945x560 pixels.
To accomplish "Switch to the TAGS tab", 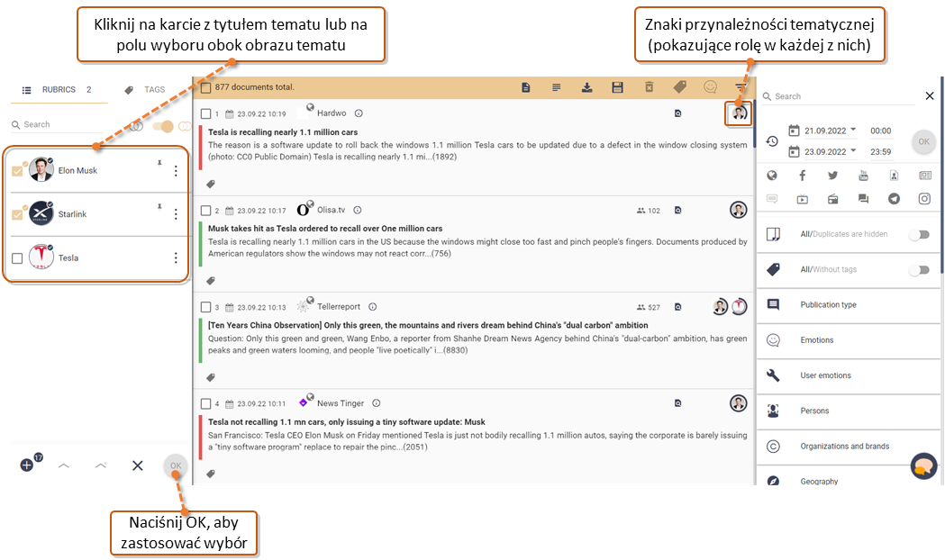I will point(145,90).
